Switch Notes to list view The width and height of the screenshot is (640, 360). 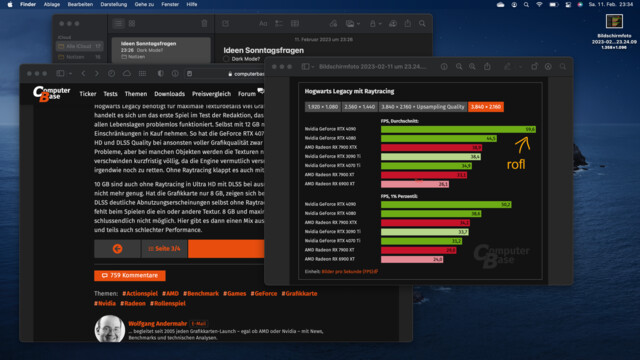[118, 24]
